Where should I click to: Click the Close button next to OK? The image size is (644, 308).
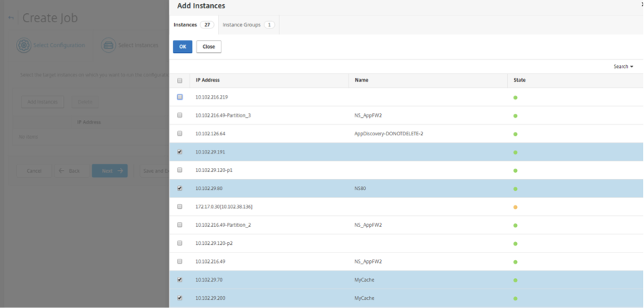[x=209, y=46]
